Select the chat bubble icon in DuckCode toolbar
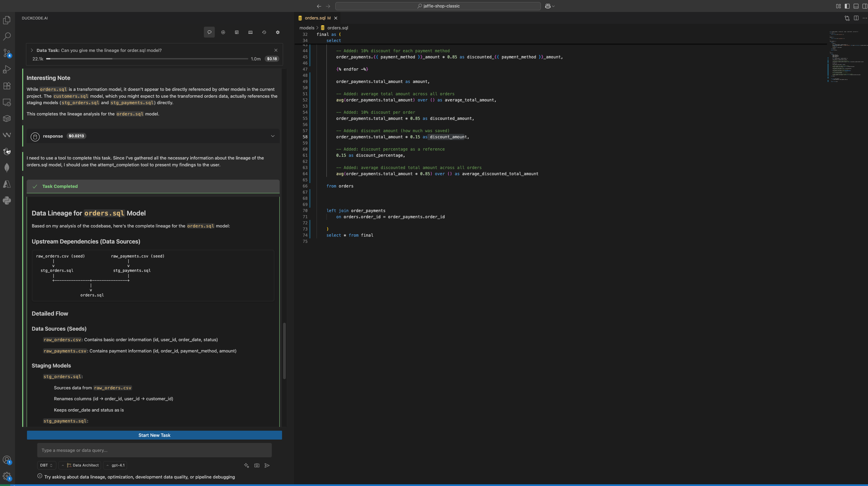 pos(209,32)
